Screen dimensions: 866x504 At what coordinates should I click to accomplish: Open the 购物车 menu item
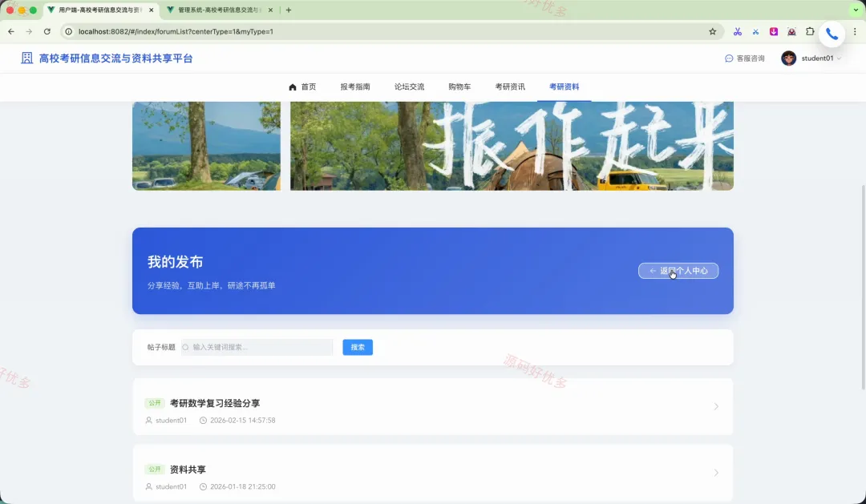459,87
